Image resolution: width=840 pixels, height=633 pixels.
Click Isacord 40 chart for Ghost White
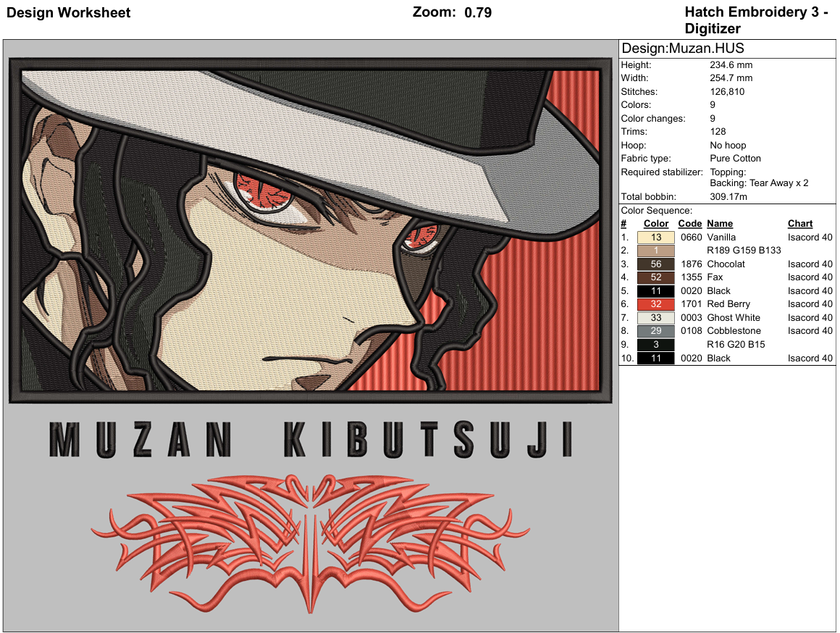[810, 318]
